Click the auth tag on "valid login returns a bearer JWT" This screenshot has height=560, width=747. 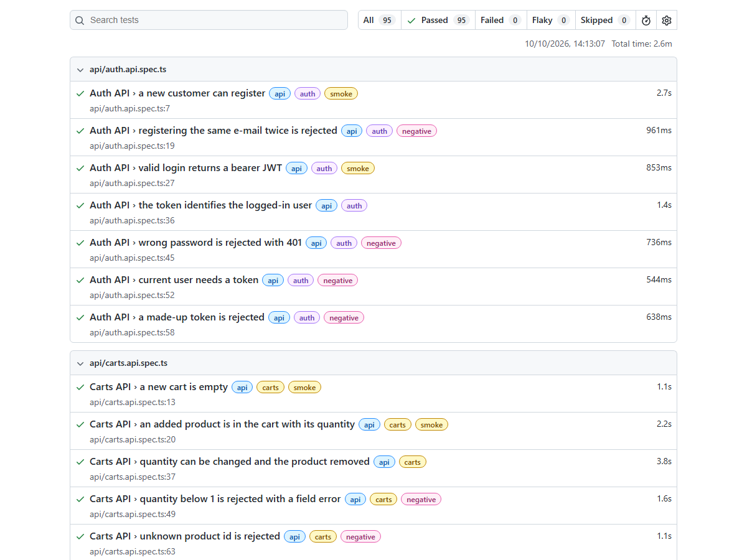point(324,169)
